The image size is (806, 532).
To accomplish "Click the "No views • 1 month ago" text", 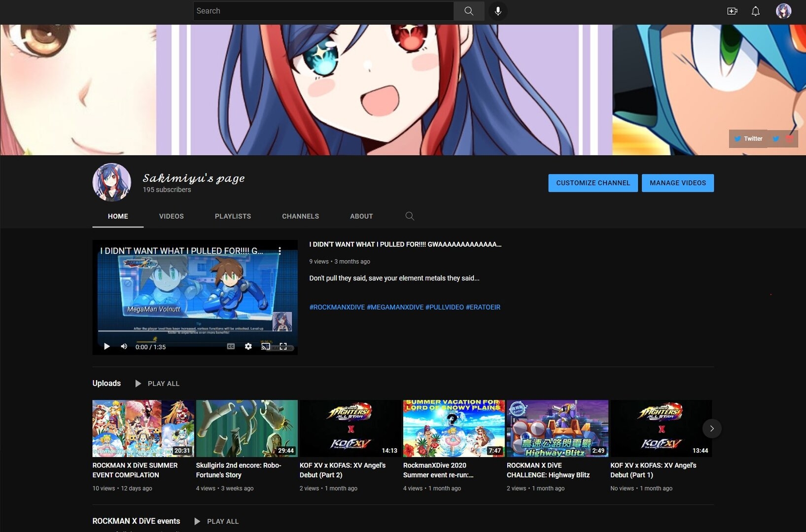I will (641, 489).
